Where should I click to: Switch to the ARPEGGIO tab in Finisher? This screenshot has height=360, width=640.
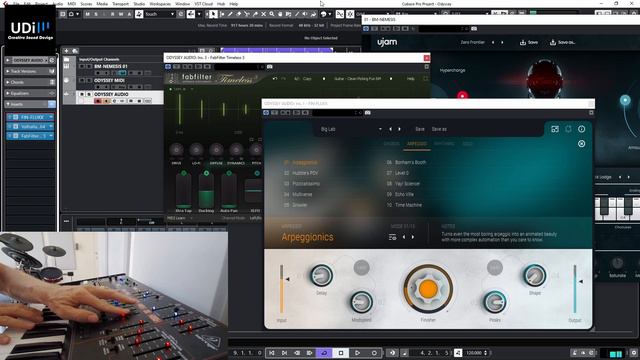(x=416, y=144)
